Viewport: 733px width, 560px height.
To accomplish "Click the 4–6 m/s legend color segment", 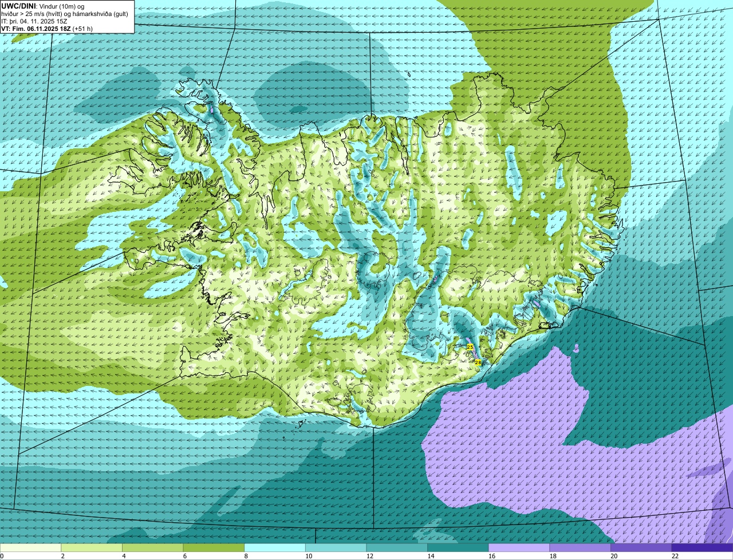I will 152,547.
